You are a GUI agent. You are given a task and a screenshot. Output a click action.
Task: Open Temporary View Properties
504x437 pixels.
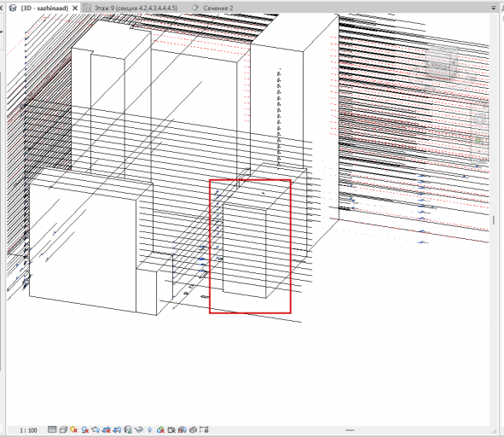point(171,430)
